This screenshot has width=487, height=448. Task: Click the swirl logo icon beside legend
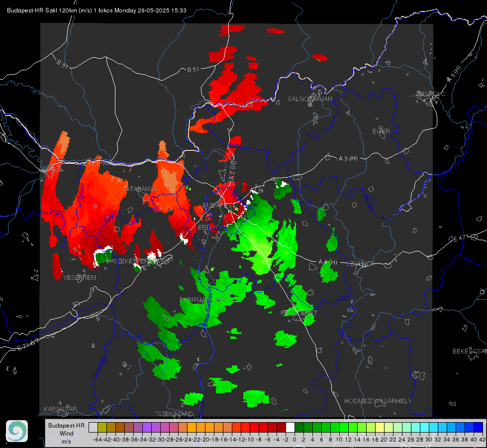(x=17, y=431)
